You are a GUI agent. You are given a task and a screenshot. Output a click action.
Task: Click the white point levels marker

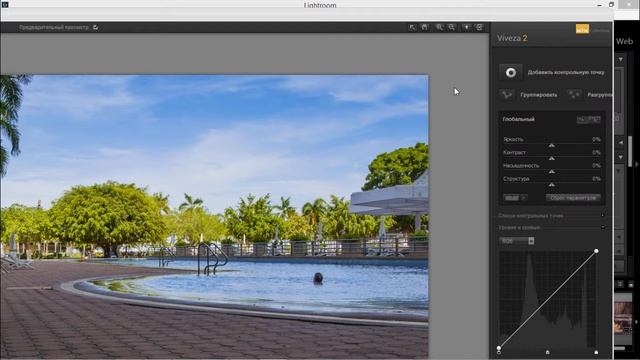tap(596, 352)
